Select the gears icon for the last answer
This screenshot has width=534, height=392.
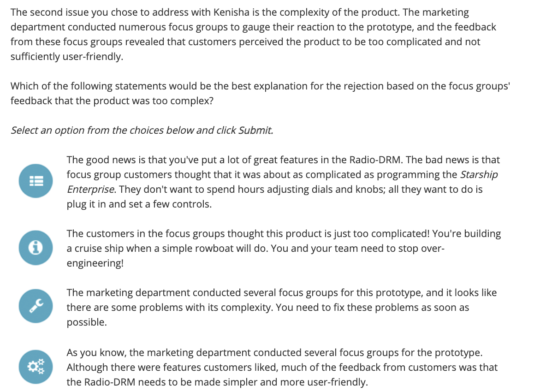click(36, 367)
